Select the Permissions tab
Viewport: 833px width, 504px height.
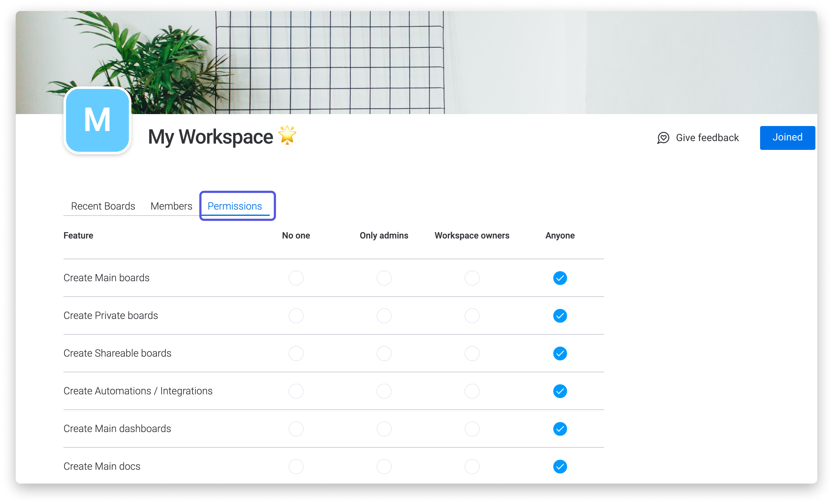pyautogui.click(x=234, y=206)
